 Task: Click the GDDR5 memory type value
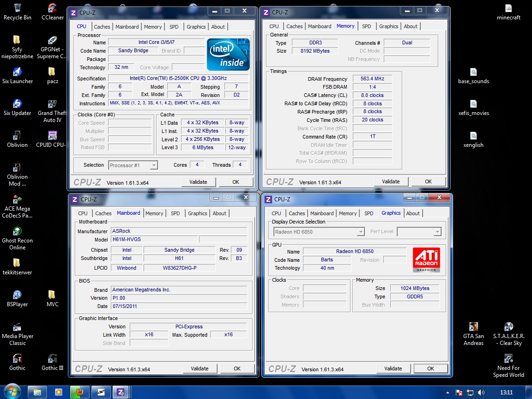(415, 296)
